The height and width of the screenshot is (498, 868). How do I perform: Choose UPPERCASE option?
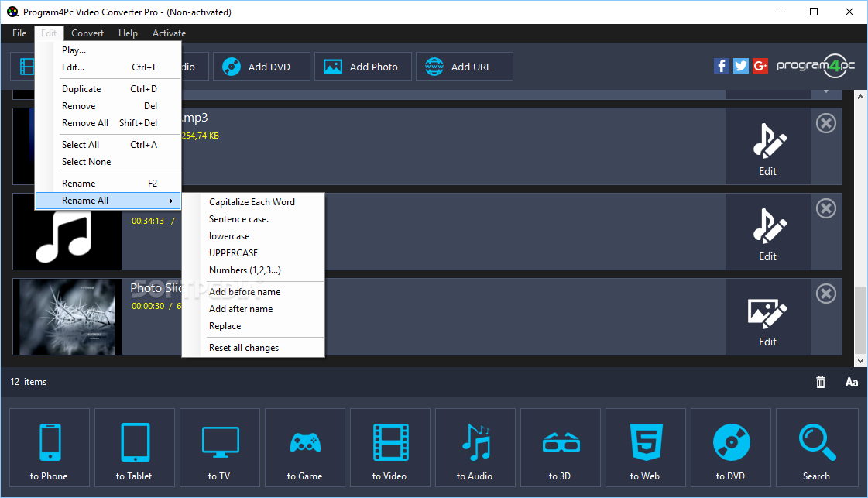(253, 253)
